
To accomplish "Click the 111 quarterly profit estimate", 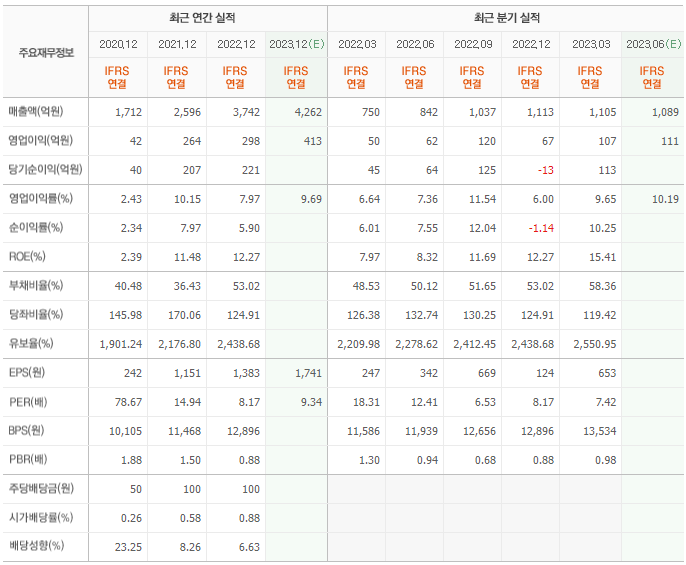I will click(670, 141).
